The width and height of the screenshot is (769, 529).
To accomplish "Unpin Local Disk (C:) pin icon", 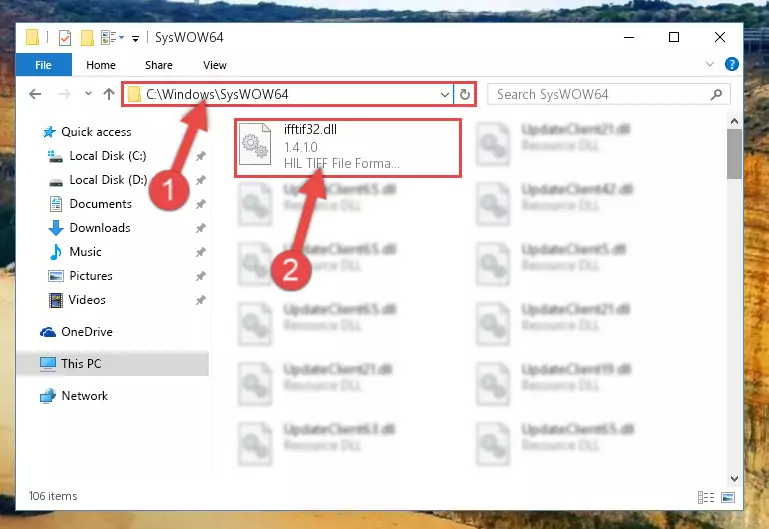I will (201, 156).
